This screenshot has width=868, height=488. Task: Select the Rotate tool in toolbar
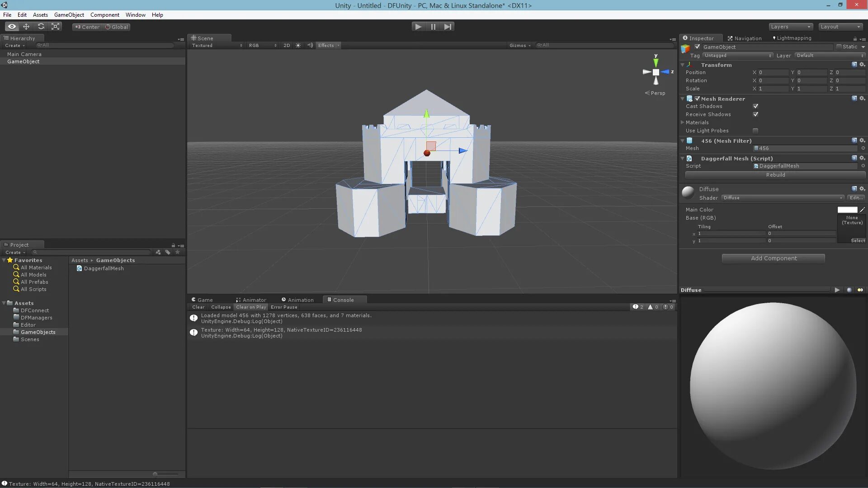point(41,27)
